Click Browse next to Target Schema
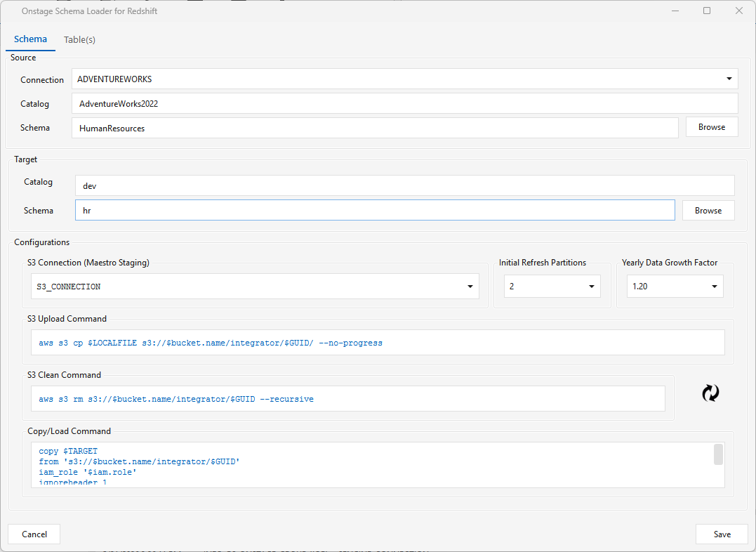This screenshot has height=552, width=756. 708,211
